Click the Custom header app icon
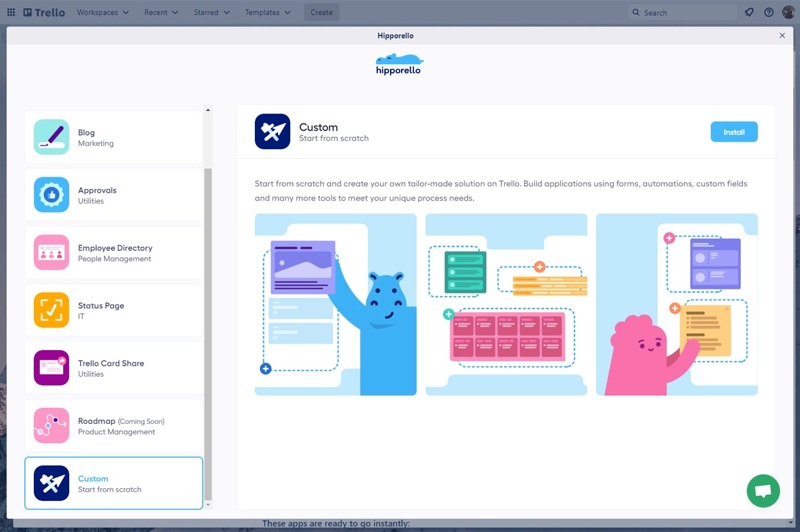This screenshot has width=800, height=532. 273,131
